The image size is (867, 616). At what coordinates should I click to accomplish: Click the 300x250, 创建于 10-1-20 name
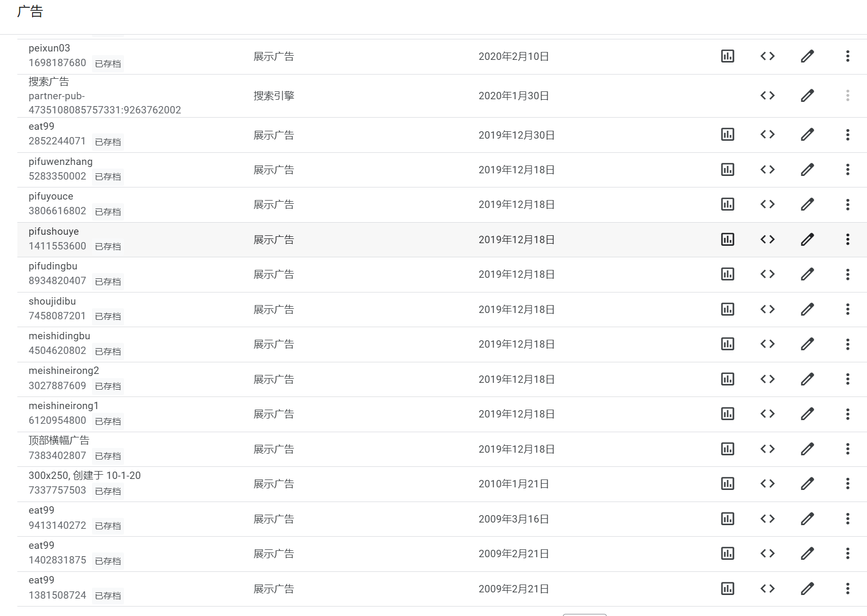click(x=85, y=476)
